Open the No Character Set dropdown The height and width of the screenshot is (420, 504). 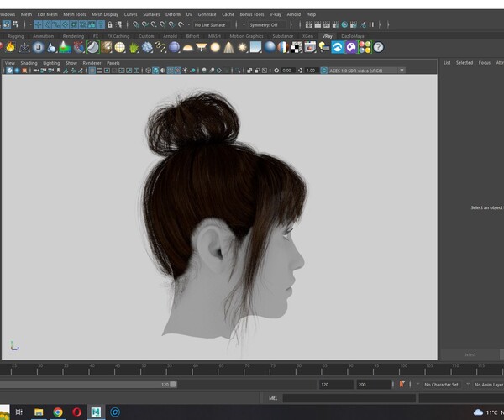[442, 385]
